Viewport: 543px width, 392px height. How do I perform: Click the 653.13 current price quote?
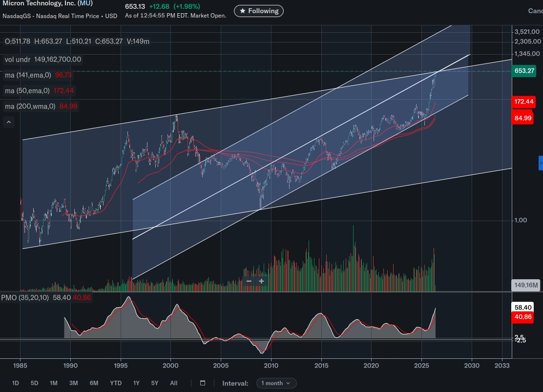coord(135,6)
